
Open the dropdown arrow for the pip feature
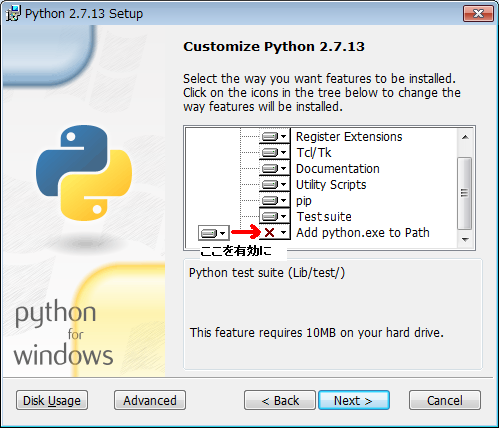click(284, 200)
